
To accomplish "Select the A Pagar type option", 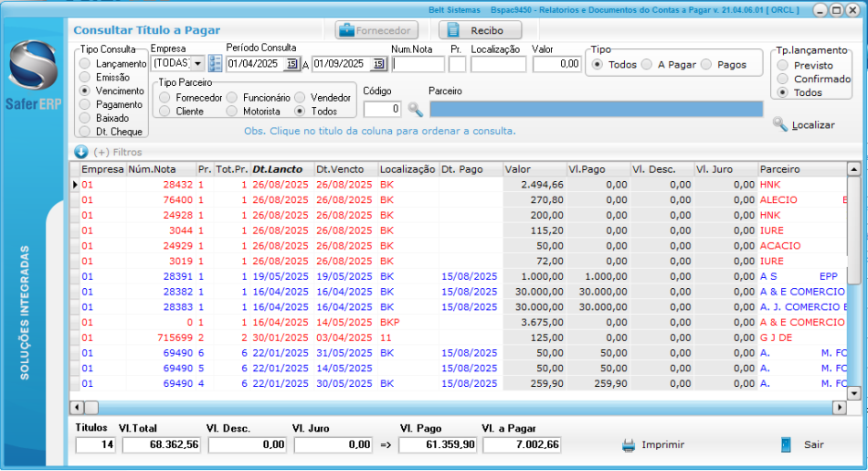I will click(647, 65).
